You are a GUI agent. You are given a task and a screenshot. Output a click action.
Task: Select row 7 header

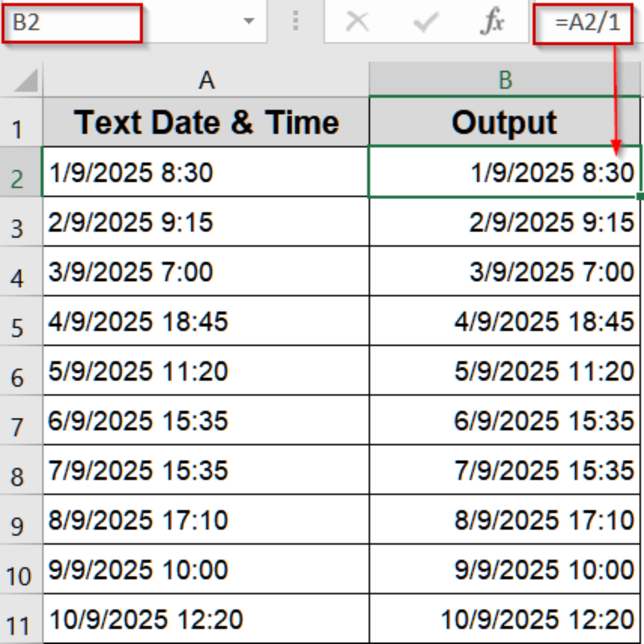21,420
